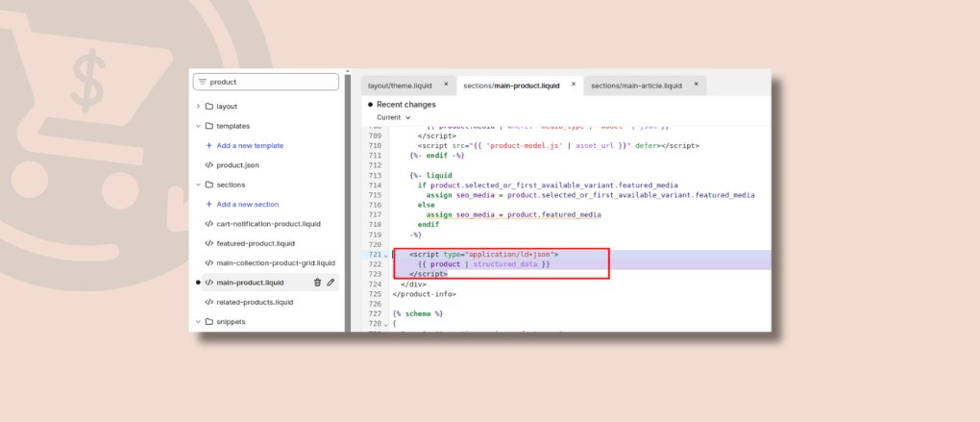Click the plus icon beside Add a new template
The height and width of the screenshot is (422, 980).
[x=208, y=145]
